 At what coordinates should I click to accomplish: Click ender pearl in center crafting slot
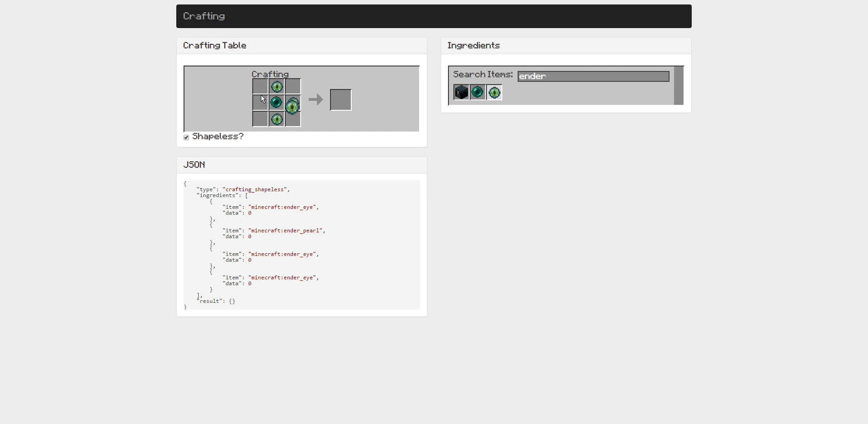click(277, 103)
